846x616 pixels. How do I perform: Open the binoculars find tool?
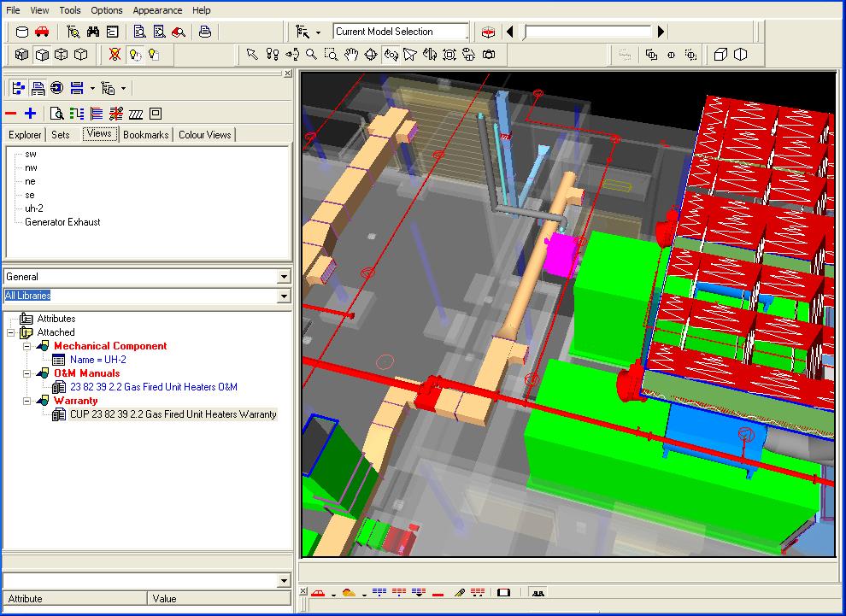coord(93,32)
